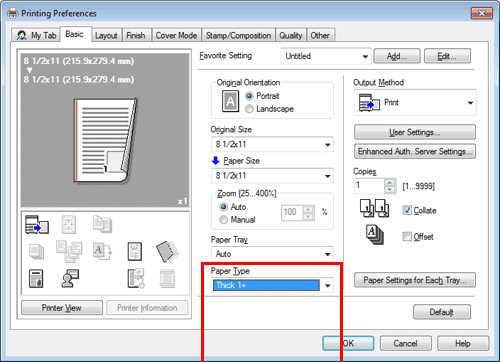500x362 pixels.
Task: Open the Favorite Setting dropdown
Action: click(x=326, y=56)
